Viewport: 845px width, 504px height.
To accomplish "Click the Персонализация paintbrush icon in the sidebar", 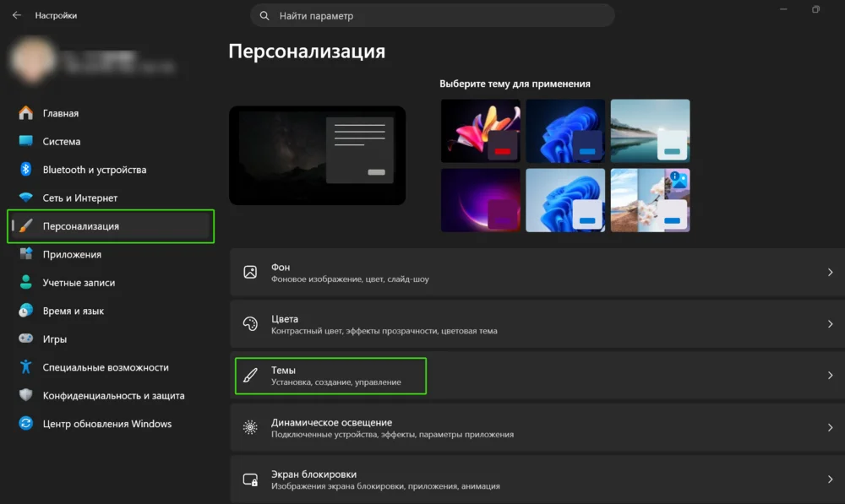I will (25, 225).
